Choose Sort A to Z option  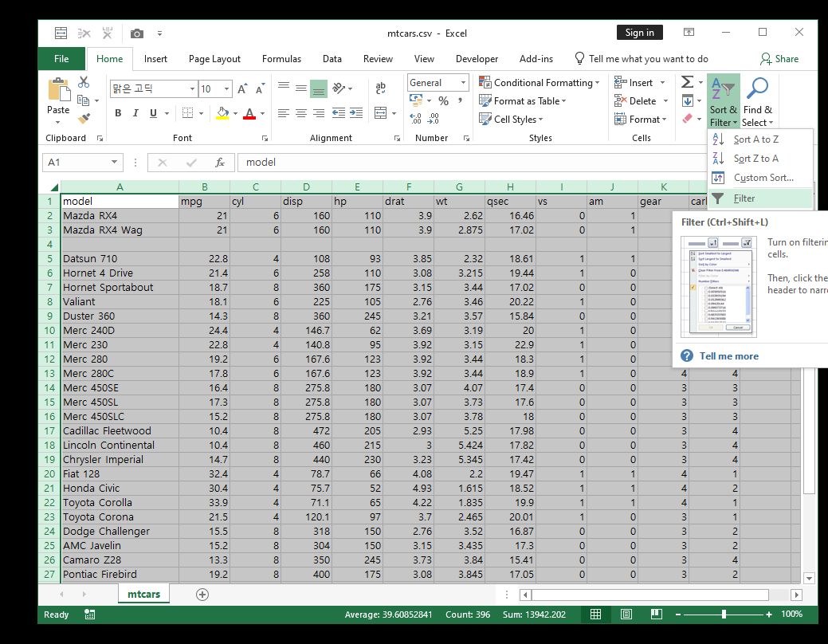click(x=759, y=139)
